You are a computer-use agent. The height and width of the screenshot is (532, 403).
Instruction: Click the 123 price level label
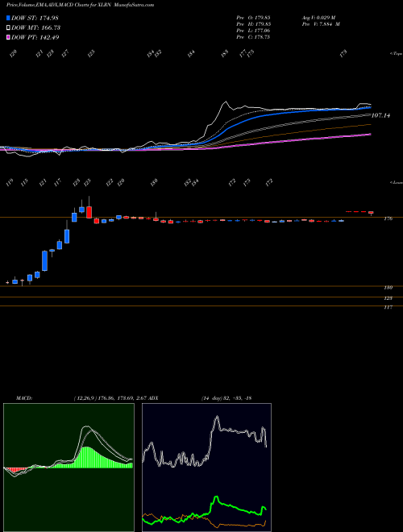[x=388, y=298]
